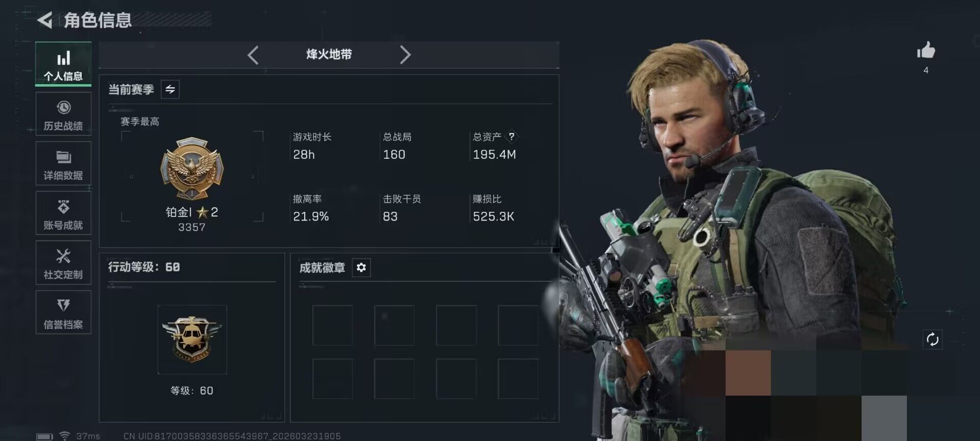Open the 信誉档案 reputation section
The height and width of the screenshot is (441, 980).
click(x=63, y=312)
